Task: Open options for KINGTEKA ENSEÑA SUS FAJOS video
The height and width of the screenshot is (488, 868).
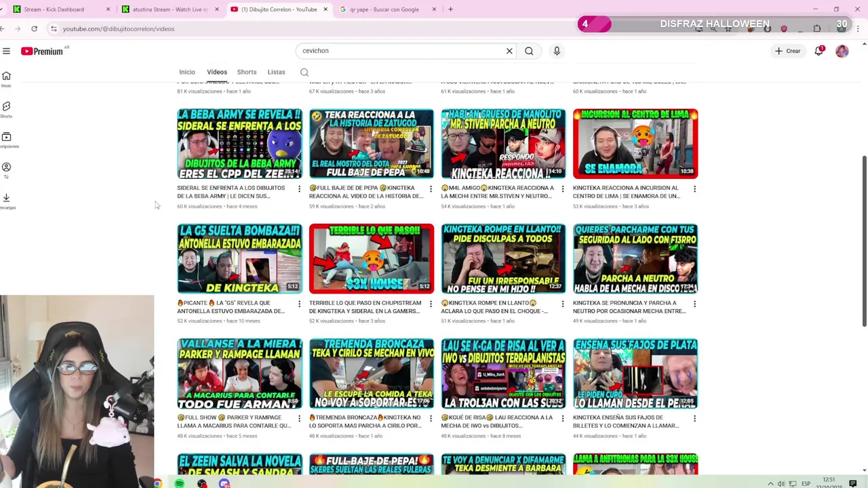Action: click(694, 418)
